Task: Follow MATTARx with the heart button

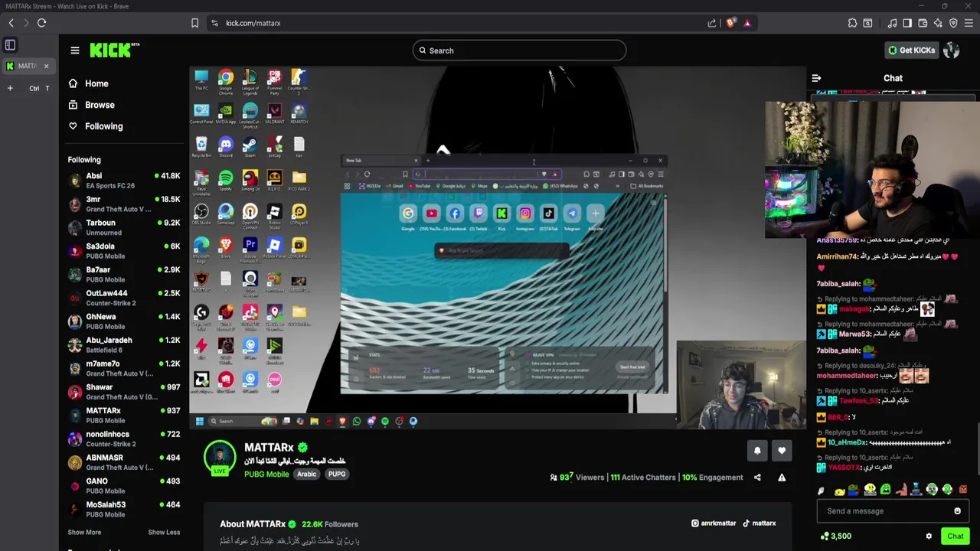Action: pyautogui.click(x=782, y=451)
